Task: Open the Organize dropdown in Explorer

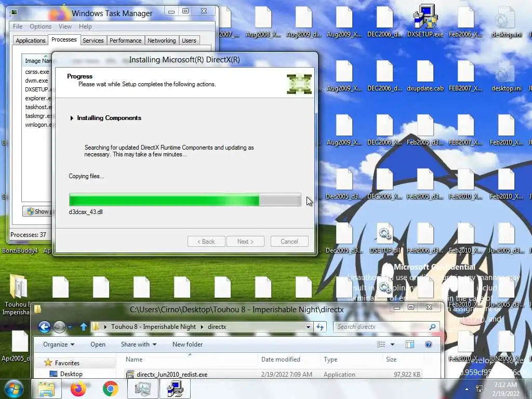Action: (58, 344)
